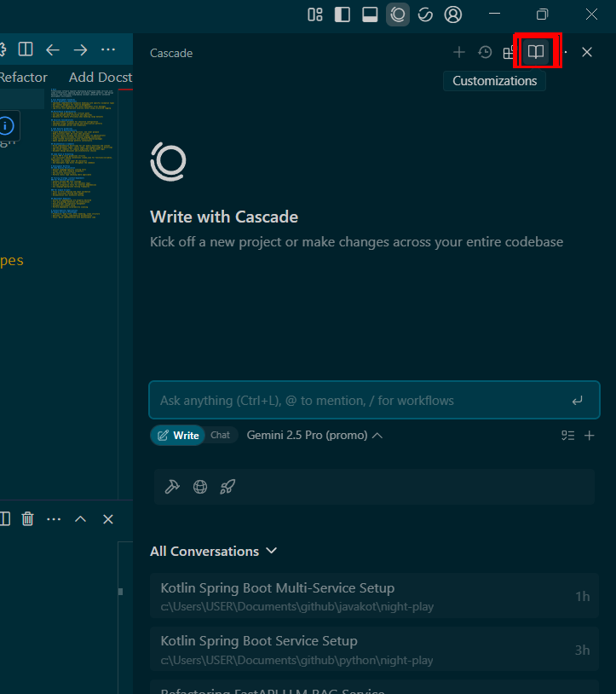The height and width of the screenshot is (694, 616).
Task: Toggle the primary side bar icon
Action: [x=343, y=14]
